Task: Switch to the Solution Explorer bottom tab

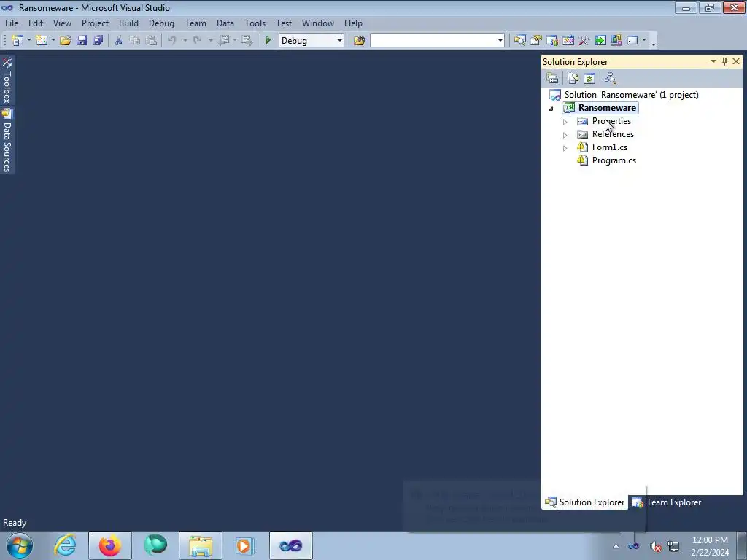Action: pyautogui.click(x=585, y=502)
